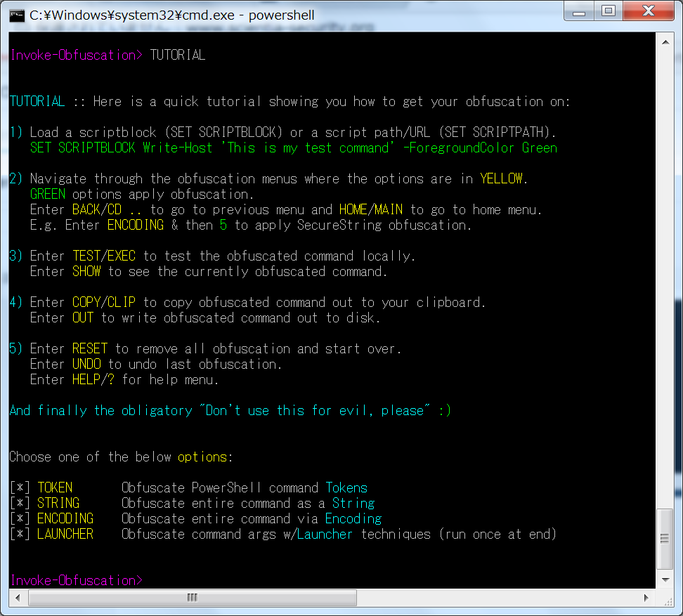Screen dimensions: 683x616
Task: Click the yellow 'COPY/CLIP' text
Action: (x=104, y=302)
